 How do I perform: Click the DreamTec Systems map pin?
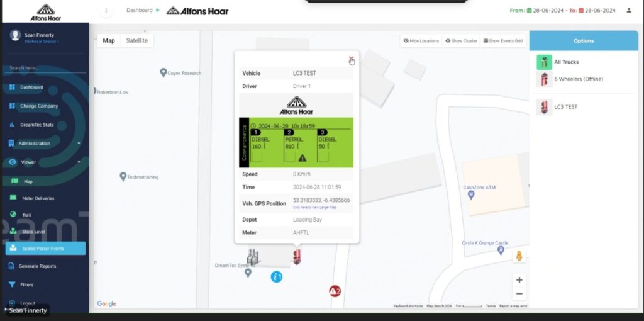tap(248, 273)
